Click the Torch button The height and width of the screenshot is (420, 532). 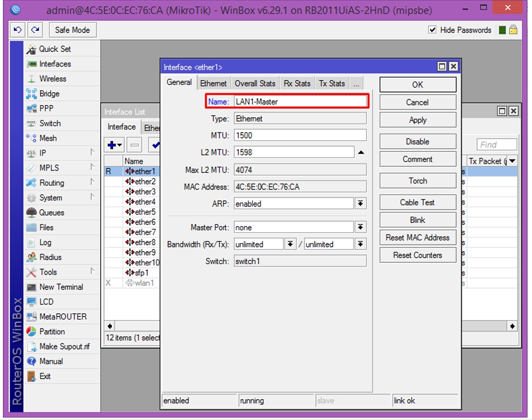coord(418,181)
